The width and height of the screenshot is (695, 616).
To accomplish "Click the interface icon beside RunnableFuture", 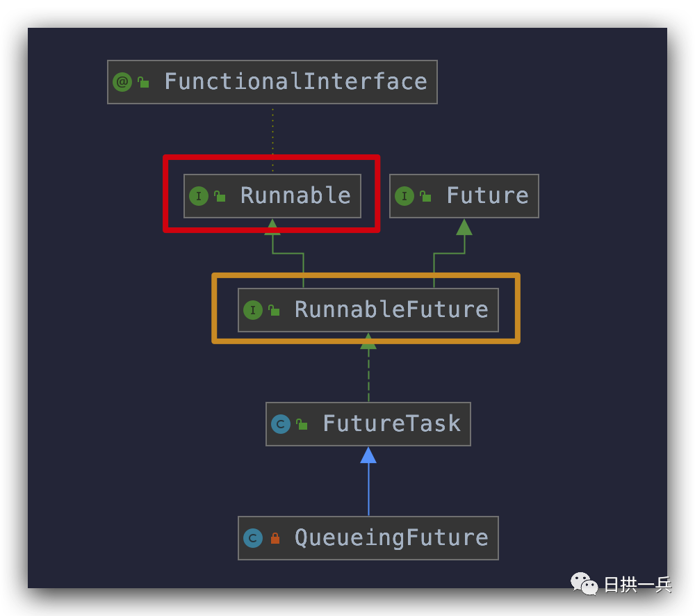I will [253, 310].
